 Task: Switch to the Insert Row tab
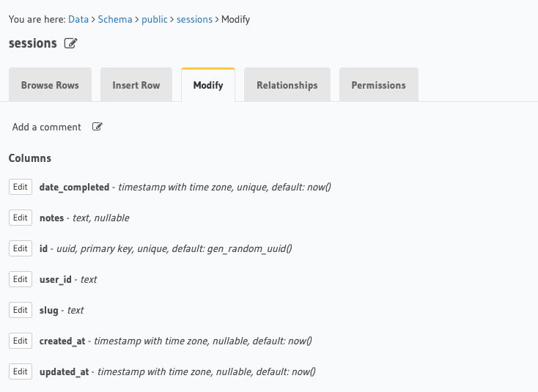(x=136, y=85)
